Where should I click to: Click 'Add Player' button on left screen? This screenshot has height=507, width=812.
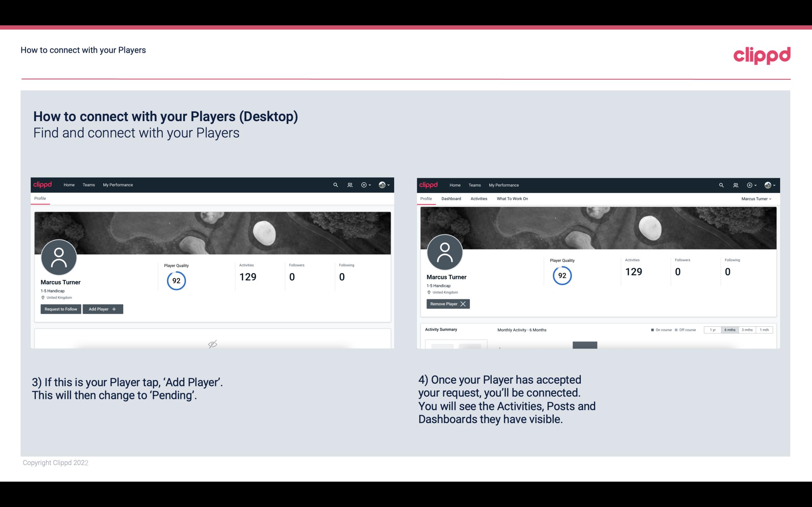(102, 308)
